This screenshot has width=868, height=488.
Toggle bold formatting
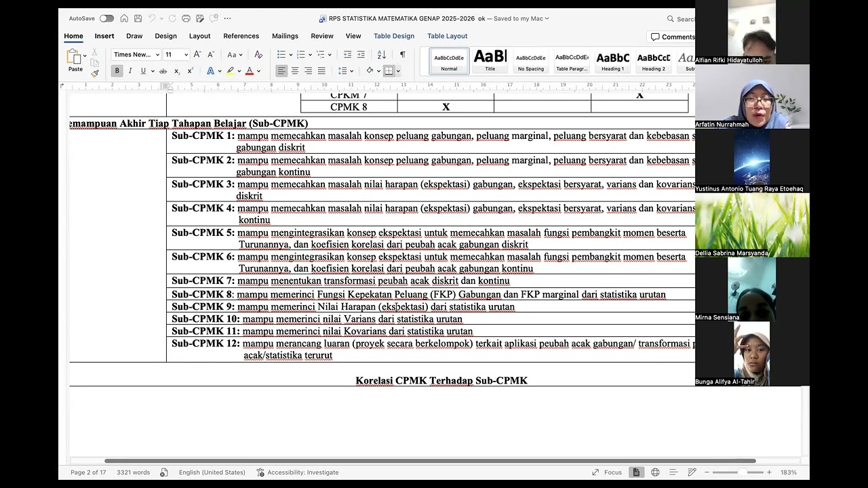[117, 70]
